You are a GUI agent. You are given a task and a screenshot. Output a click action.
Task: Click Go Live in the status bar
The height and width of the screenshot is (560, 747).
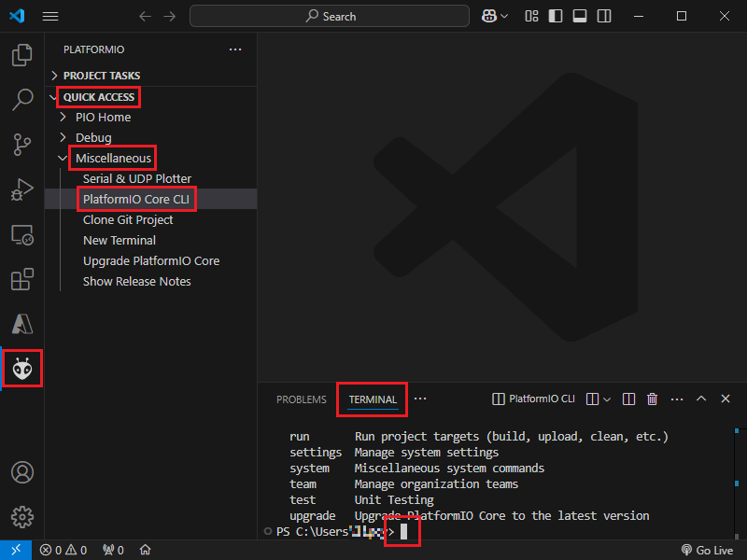[708, 550]
